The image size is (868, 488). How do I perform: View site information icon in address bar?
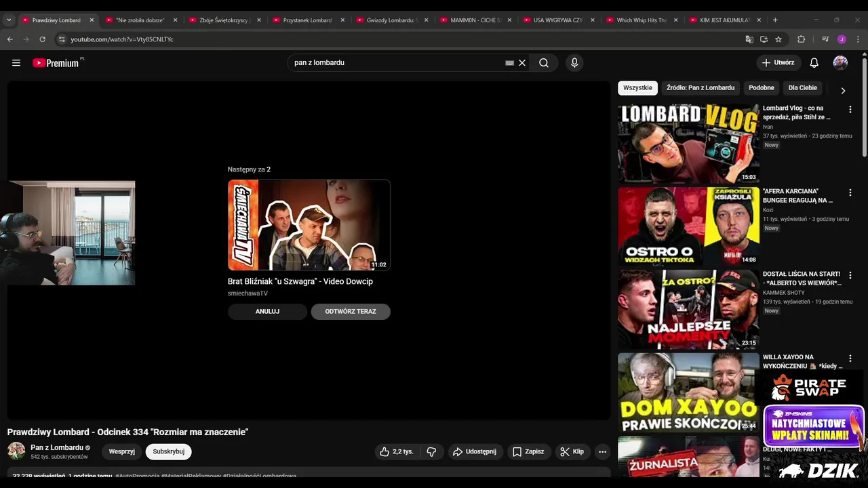point(62,39)
